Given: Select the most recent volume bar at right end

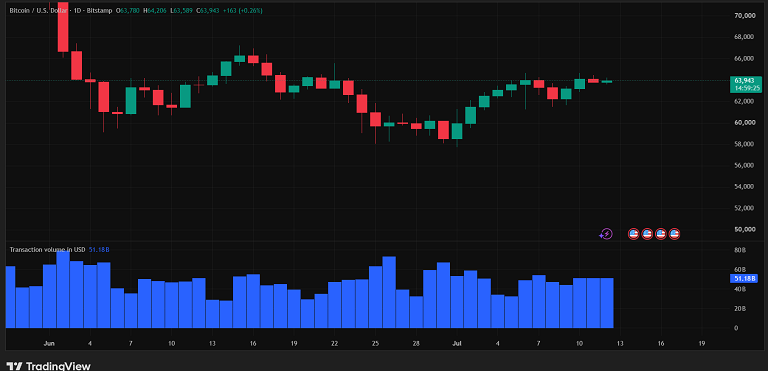Looking at the screenshot, I should (606, 303).
